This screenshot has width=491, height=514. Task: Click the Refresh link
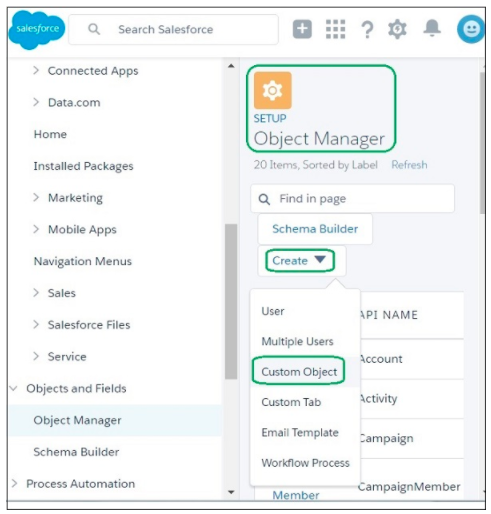point(409,165)
